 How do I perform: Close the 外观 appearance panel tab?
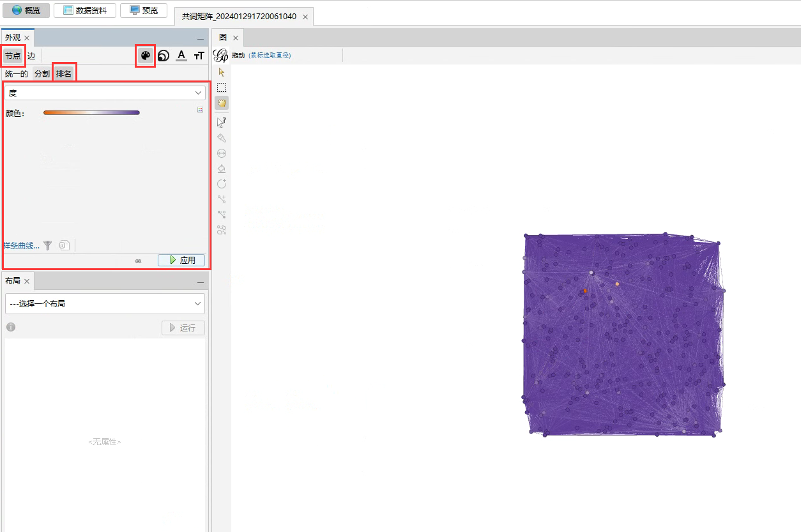[27, 38]
